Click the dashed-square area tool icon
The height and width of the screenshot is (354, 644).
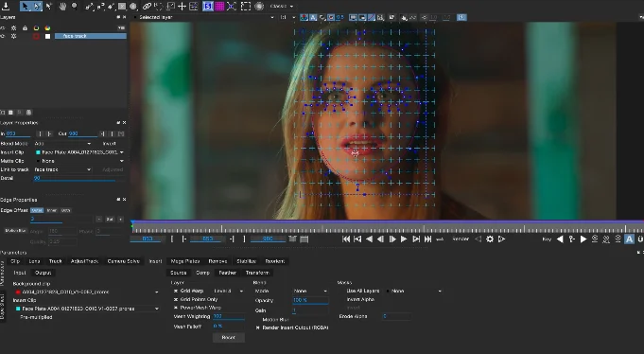click(x=246, y=7)
